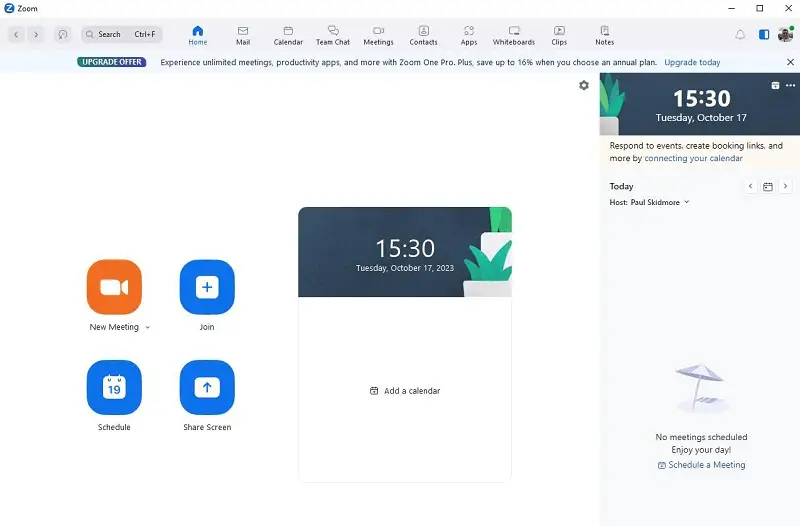The width and height of the screenshot is (800, 526).
Task: Switch to the Contacts tab
Action: pos(423,36)
